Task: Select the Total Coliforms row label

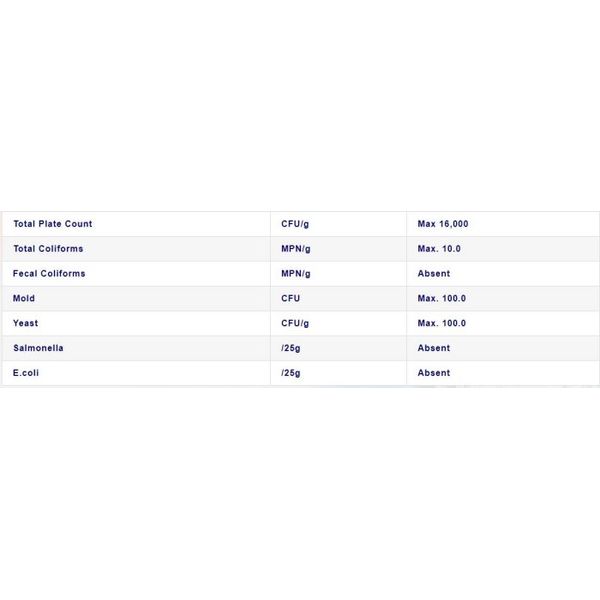Action: coord(48,249)
